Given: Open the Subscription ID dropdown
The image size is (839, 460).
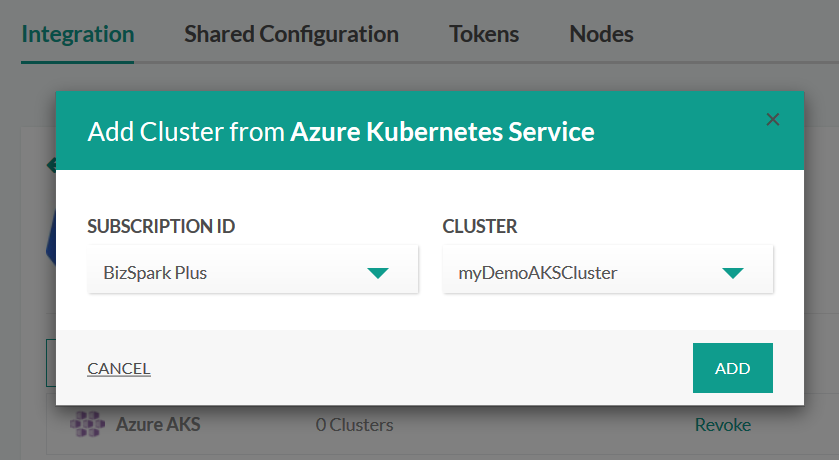Looking at the screenshot, I should (x=252, y=271).
